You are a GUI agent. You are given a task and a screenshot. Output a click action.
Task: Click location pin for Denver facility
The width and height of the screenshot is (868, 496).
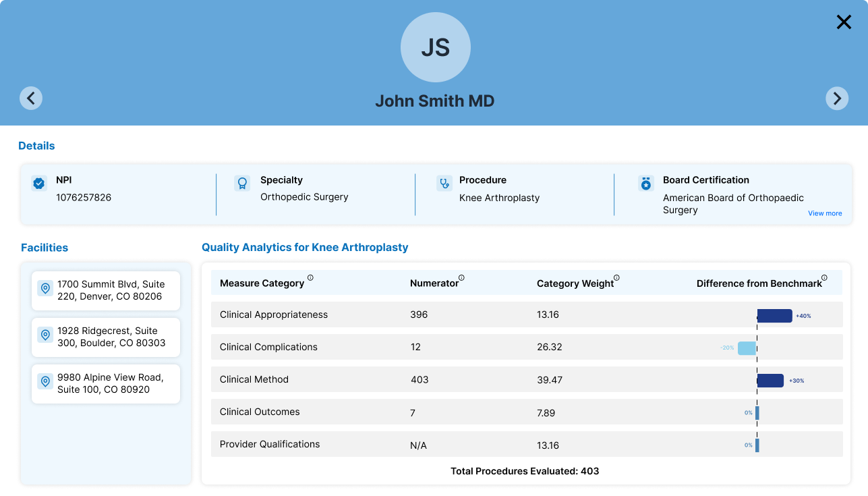(45, 289)
